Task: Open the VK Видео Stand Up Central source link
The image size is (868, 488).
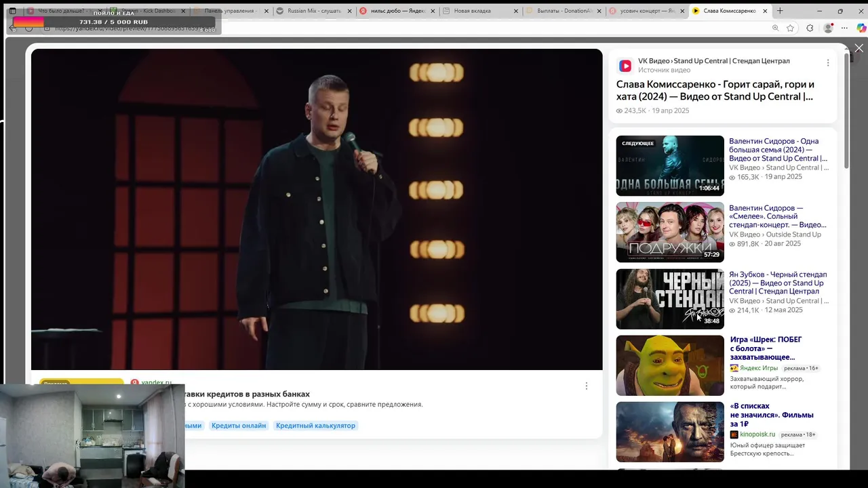Action: 713,61
